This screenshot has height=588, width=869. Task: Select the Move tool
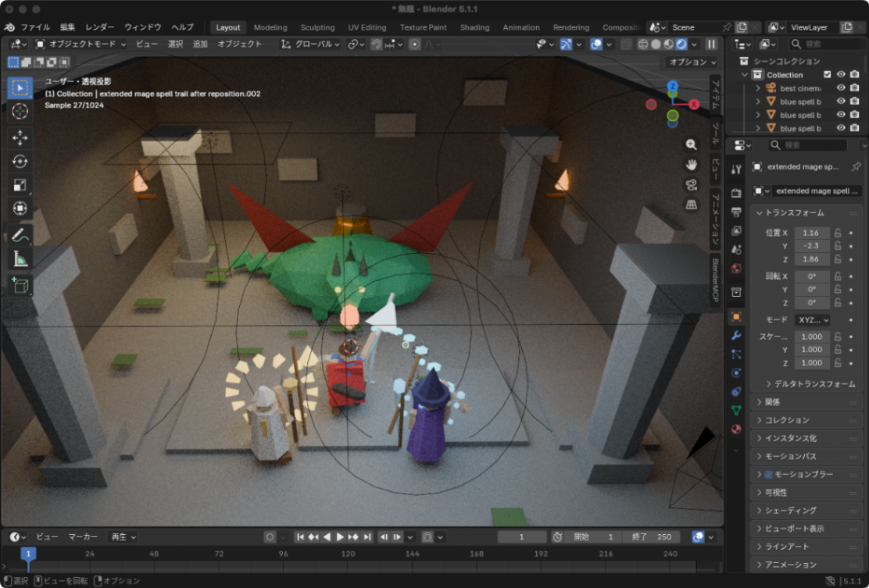[x=20, y=138]
